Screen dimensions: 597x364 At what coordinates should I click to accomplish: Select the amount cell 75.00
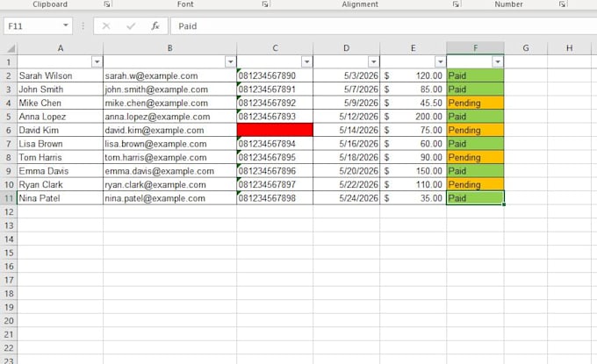[x=414, y=130]
